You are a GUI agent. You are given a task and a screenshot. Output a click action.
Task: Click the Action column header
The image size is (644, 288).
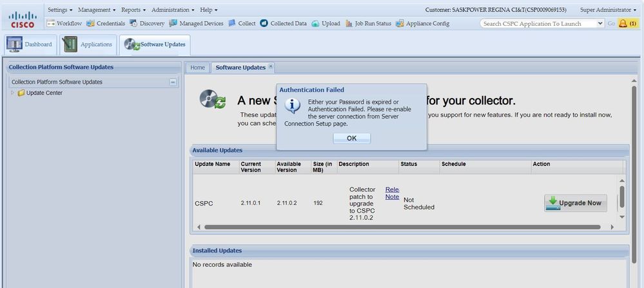(577, 167)
